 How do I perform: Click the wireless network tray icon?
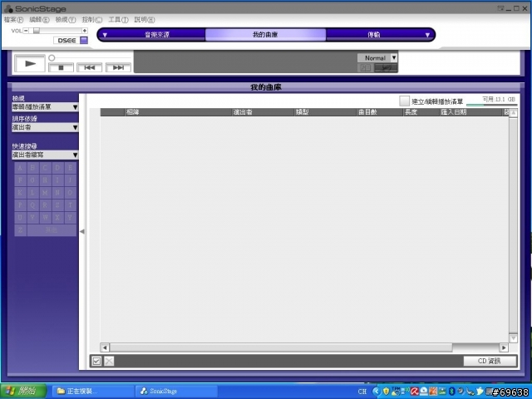[405, 392]
